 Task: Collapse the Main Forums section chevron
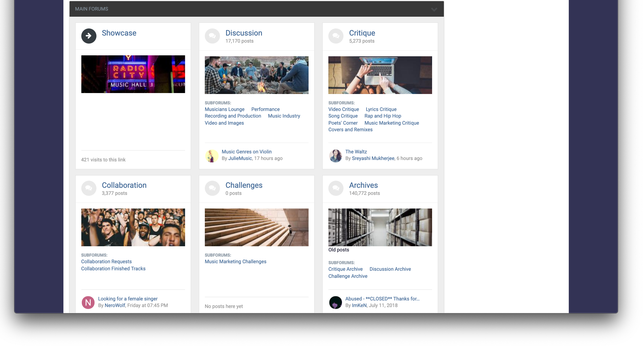click(434, 9)
